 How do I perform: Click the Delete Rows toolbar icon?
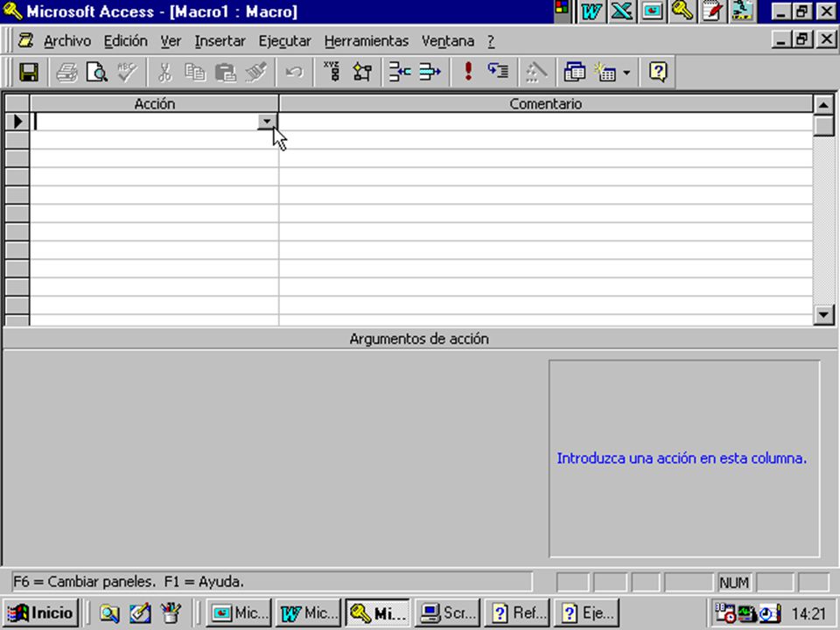(x=430, y=72)
